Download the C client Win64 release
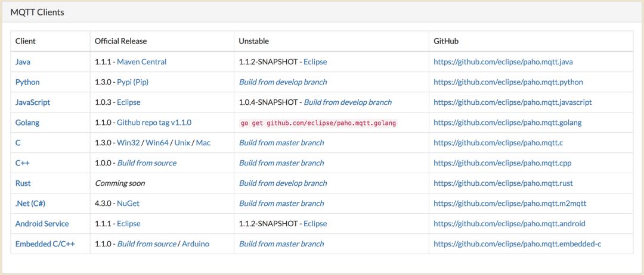 coord(157,143)
